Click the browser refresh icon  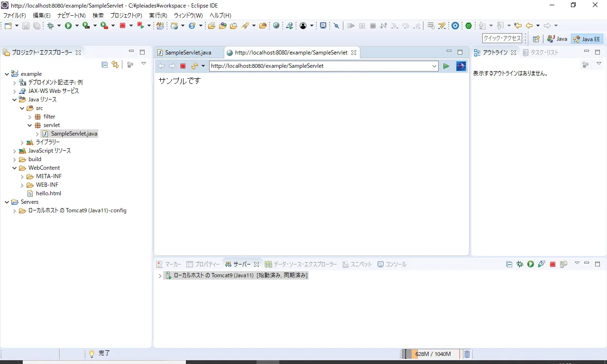point(194,66)
